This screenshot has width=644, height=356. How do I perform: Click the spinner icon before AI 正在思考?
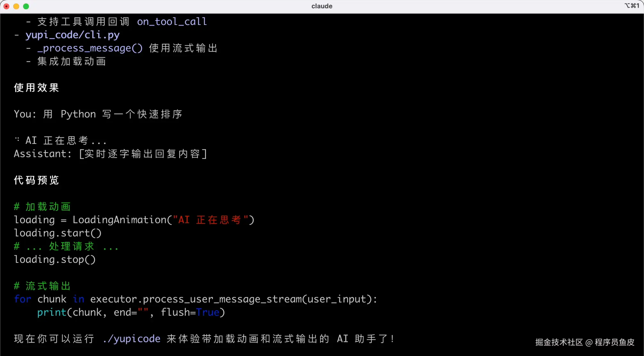point(17,140)
